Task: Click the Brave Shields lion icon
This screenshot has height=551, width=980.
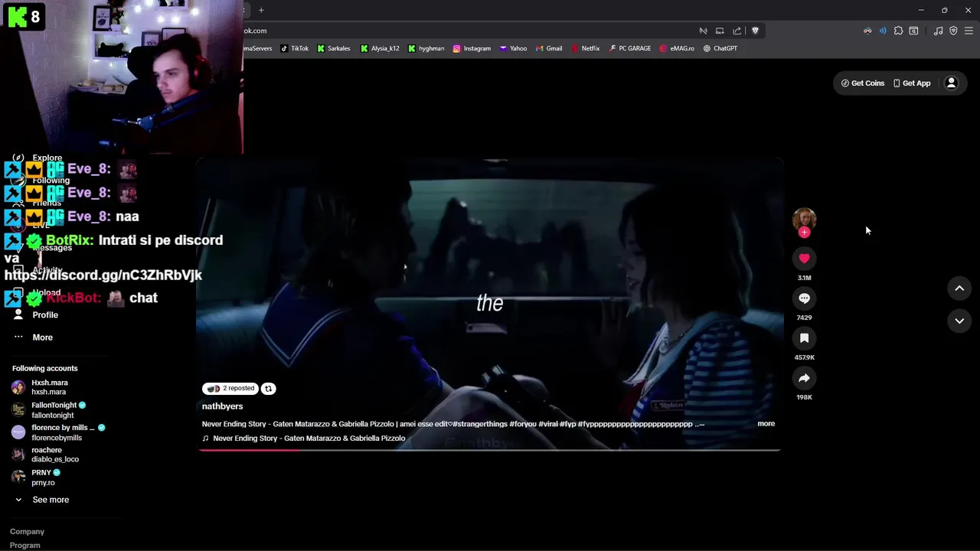Action: [x=755, y=31]
